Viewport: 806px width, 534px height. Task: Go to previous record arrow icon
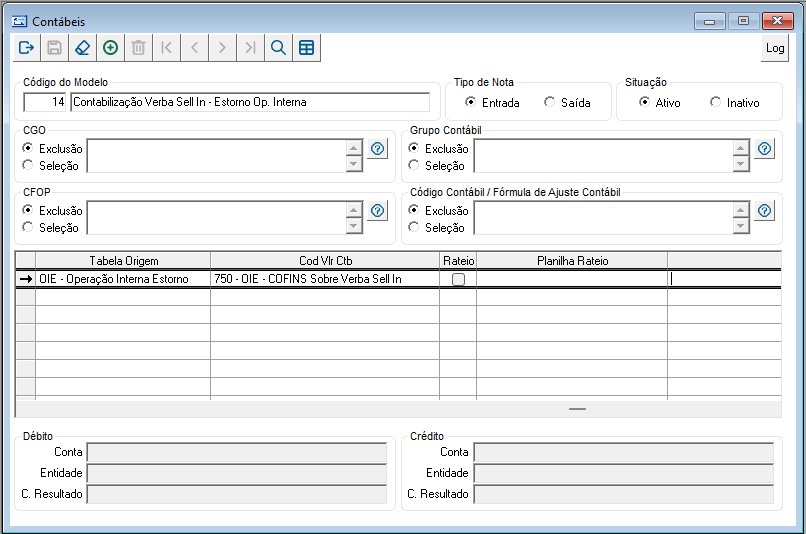pyautogui.click(x=194, y=48)
